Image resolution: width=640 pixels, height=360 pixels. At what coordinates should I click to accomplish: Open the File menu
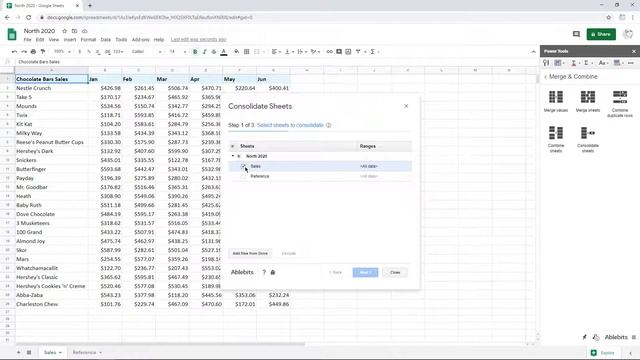click(x=27, y=40)
